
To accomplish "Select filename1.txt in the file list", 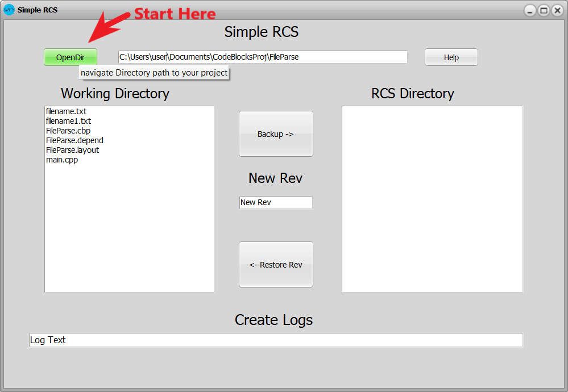I will 69,122.
